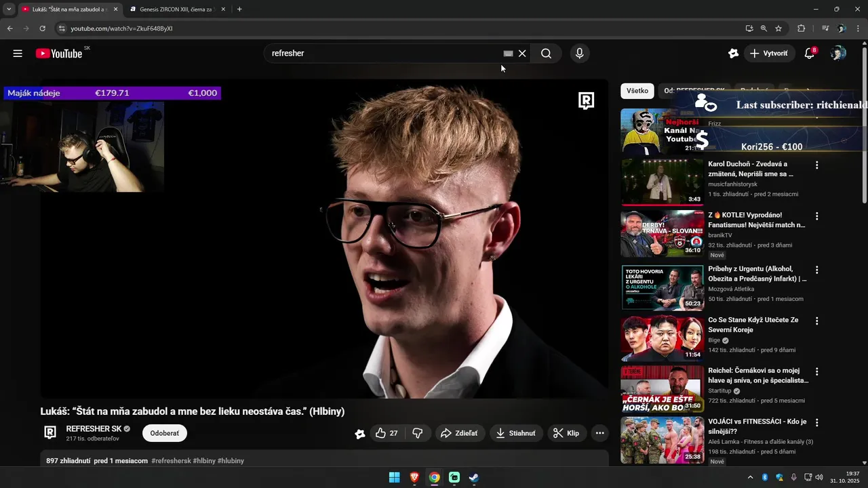Open the Z KOTLE derby thumbnail

663,234
